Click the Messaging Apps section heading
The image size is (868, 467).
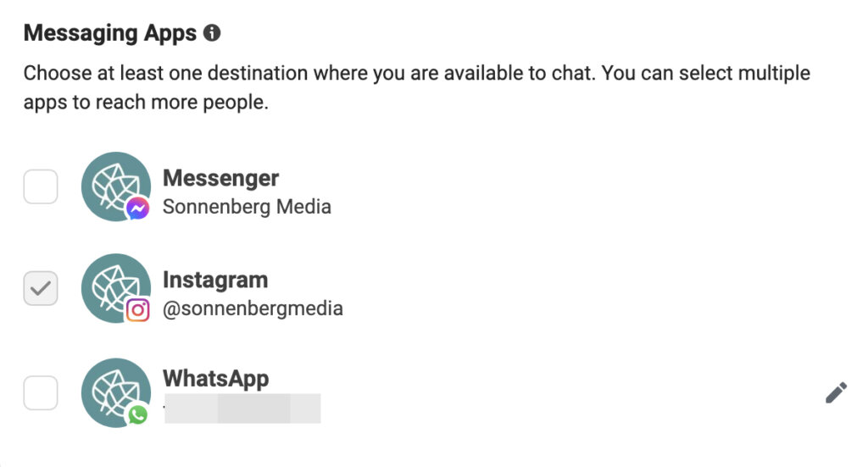[109, 34]
